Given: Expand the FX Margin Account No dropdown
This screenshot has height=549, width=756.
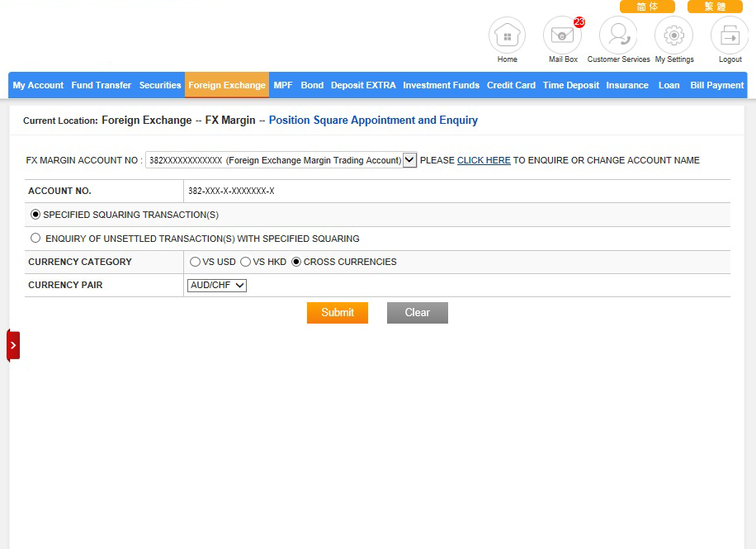Looking at the screenshot, I should 409,160.
